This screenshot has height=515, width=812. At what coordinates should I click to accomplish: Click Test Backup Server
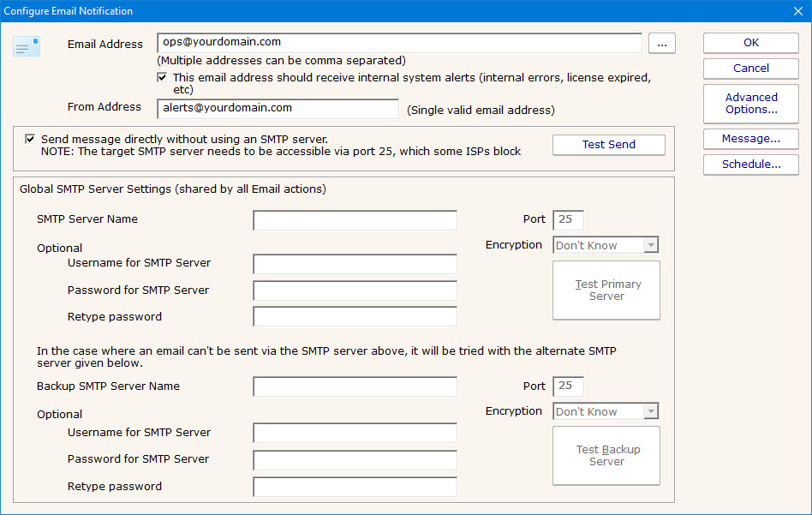606,455
